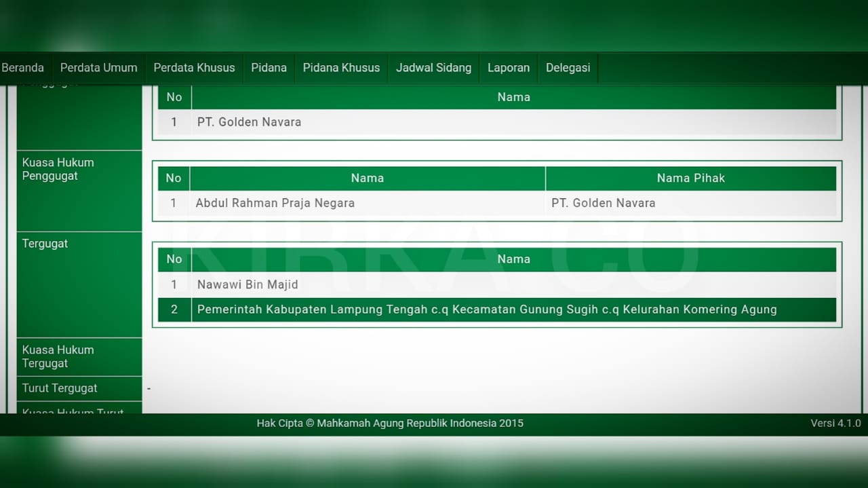Click the Versi 4.1.0 footer text
The image size is (868, 488).
point(835,424)
